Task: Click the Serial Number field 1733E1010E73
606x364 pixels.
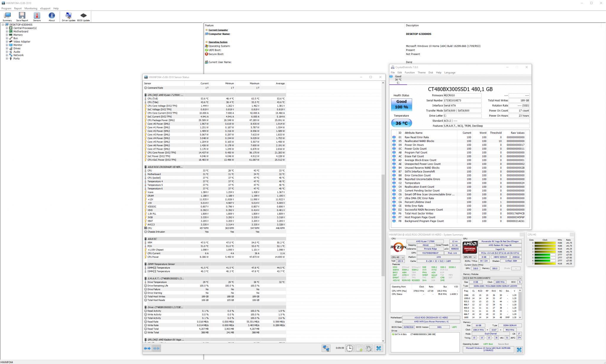Action: 462,101
